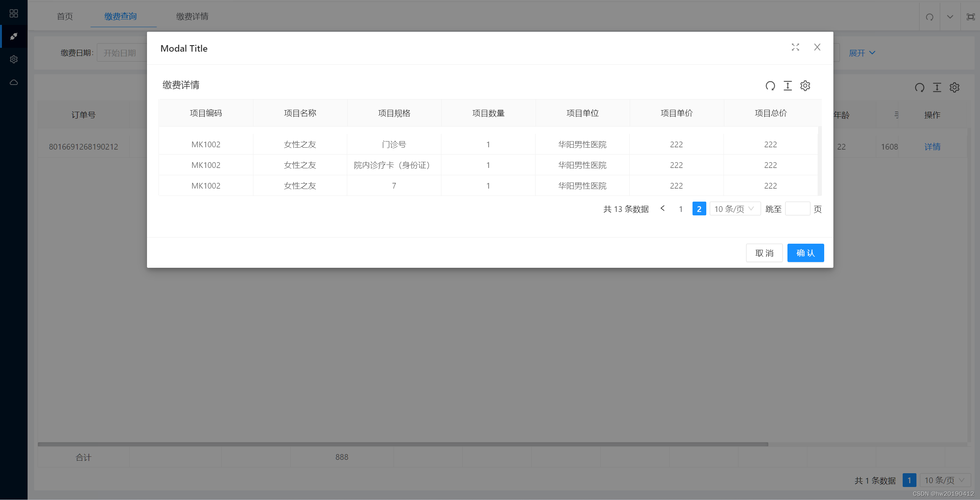Click the 项目规格 column header
Image resolution: width=980 pixels, height=500 pixels.
coord(394,113)
